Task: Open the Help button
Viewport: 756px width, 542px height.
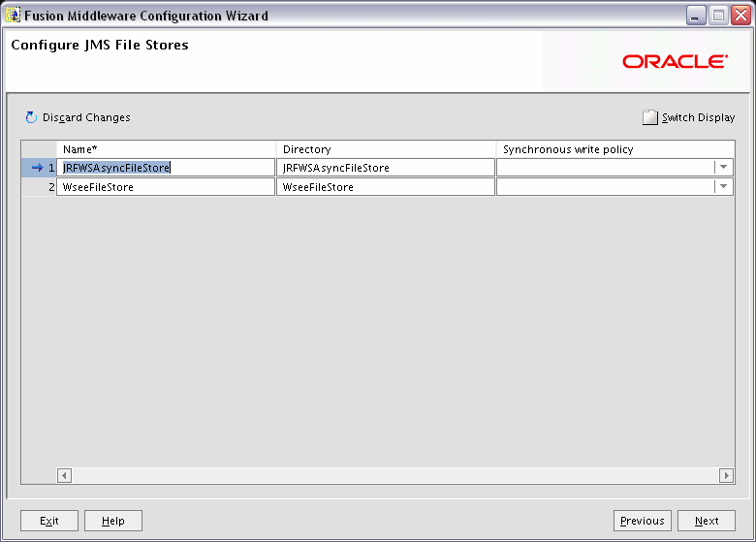Action: pos(113,521)
